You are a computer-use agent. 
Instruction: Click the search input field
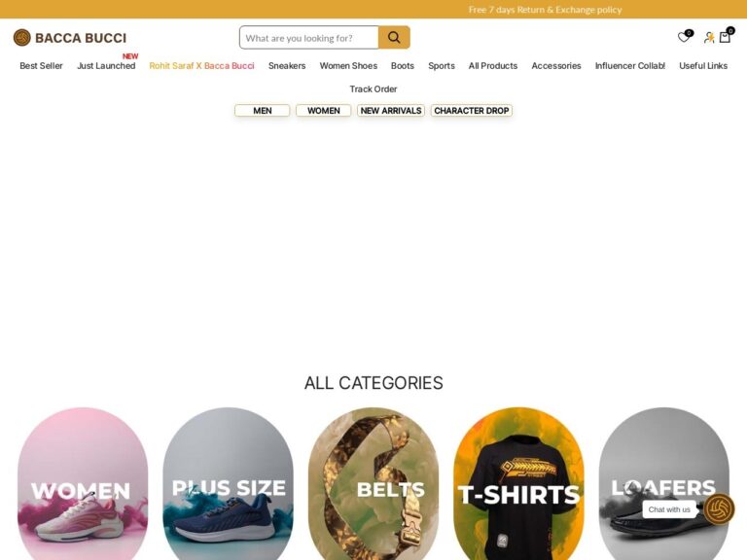point(309,38)
